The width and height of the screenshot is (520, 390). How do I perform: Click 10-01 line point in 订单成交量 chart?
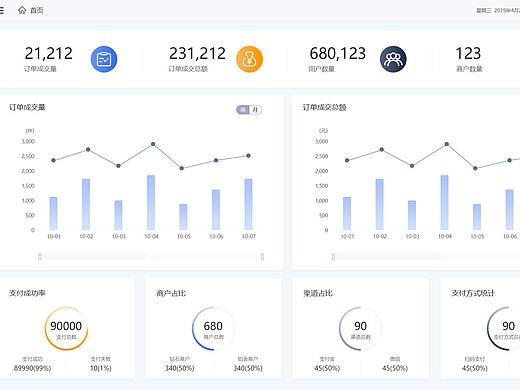53,160
